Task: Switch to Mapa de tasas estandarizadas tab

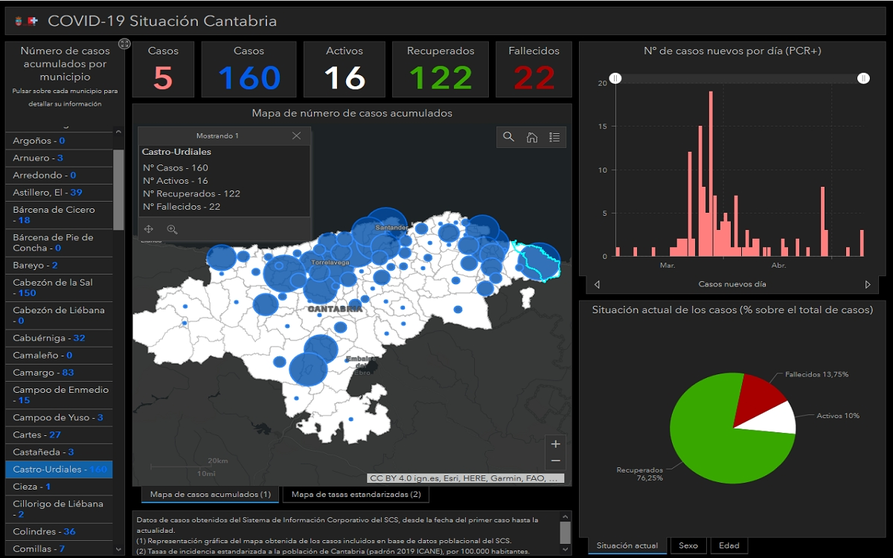Action: pos(356,494)
